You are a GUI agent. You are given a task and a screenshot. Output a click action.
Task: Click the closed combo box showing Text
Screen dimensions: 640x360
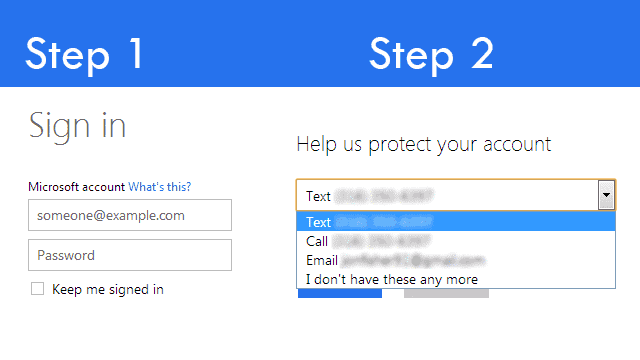coord(456,195)
